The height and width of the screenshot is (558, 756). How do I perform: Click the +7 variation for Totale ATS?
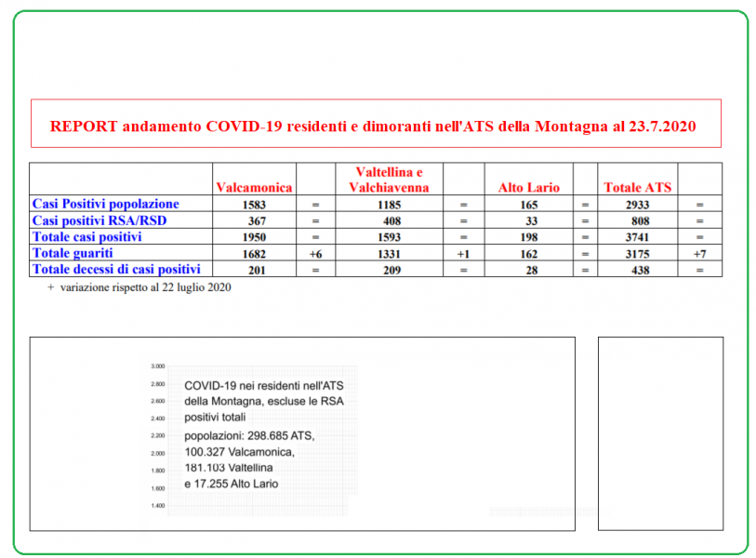click(699, 254)
